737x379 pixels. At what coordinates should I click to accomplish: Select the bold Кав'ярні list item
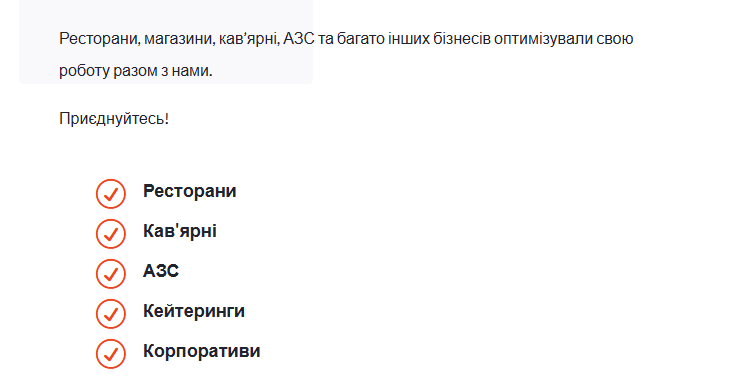pyautogui.click(x=180, y=231)
